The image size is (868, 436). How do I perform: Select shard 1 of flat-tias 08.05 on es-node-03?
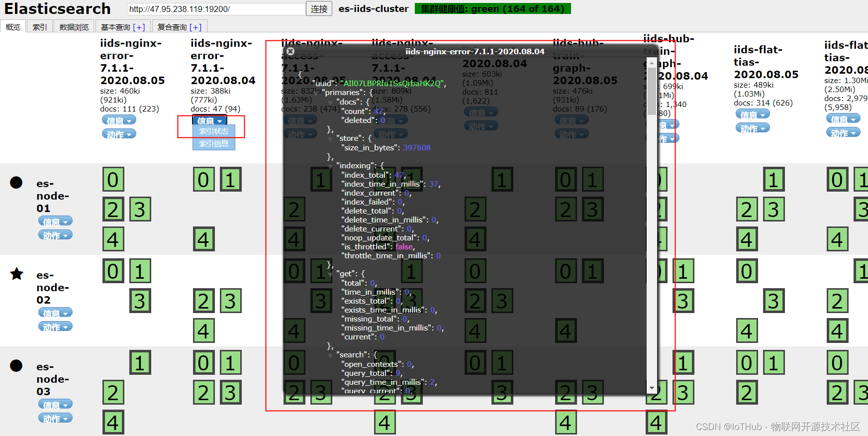(x=773, y=363)
